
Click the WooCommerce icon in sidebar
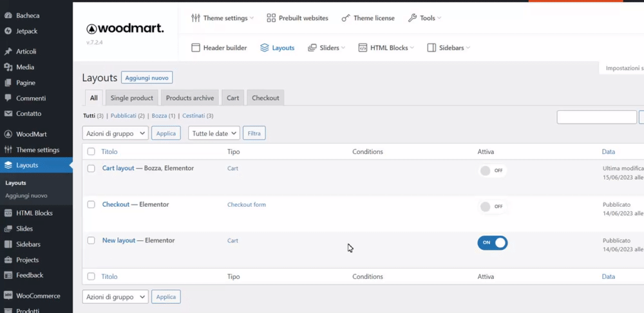point(8,296)
